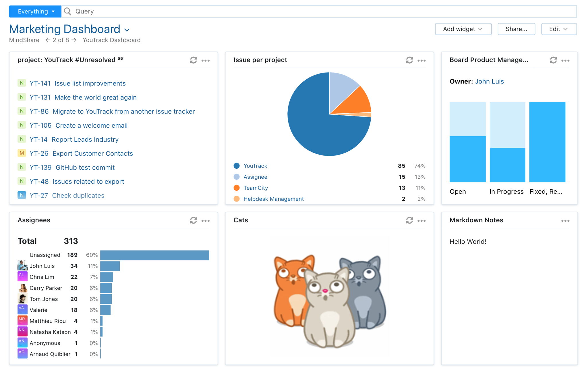Click the In Progress column bar
This screenshot has height=372, width=588.
point(507,142)
